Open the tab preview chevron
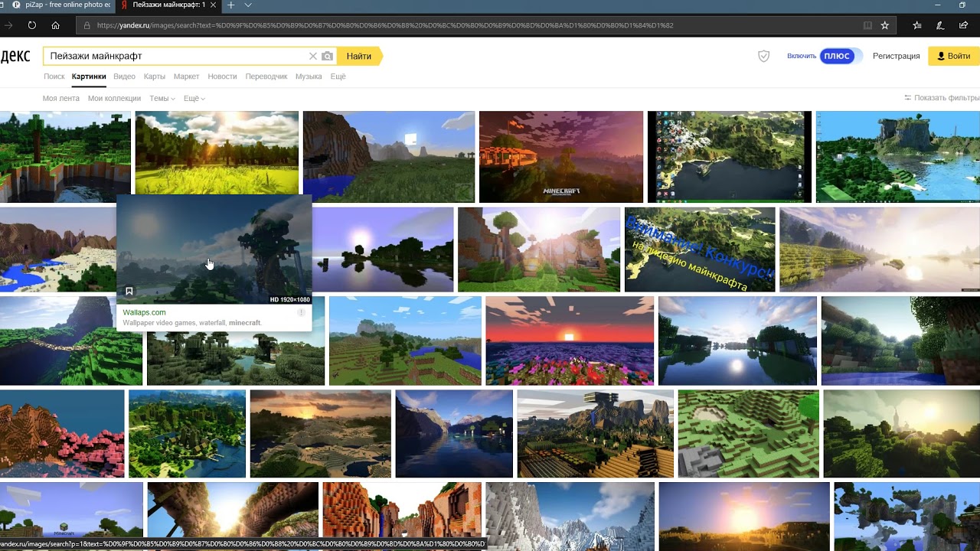The width and height of the screenshot is (980, 551). pyautogui.click(x=248, y=5)
